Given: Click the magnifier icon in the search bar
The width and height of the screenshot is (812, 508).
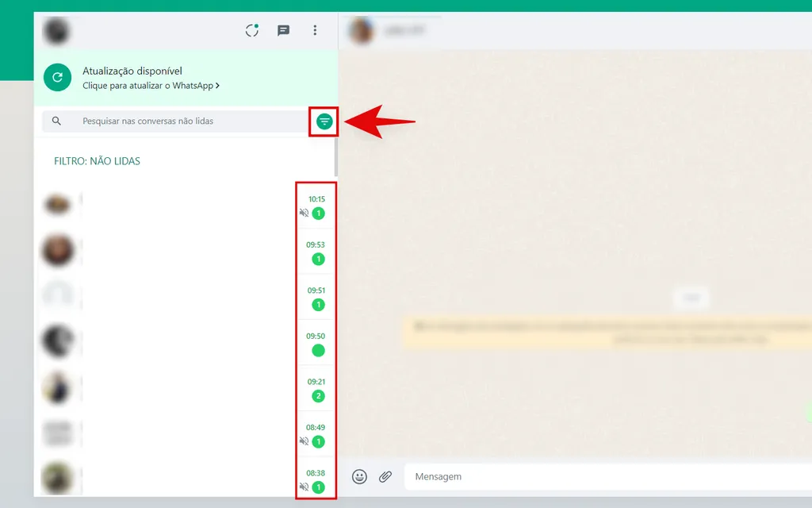Looking at the screenshot, I should pos(57,121).
